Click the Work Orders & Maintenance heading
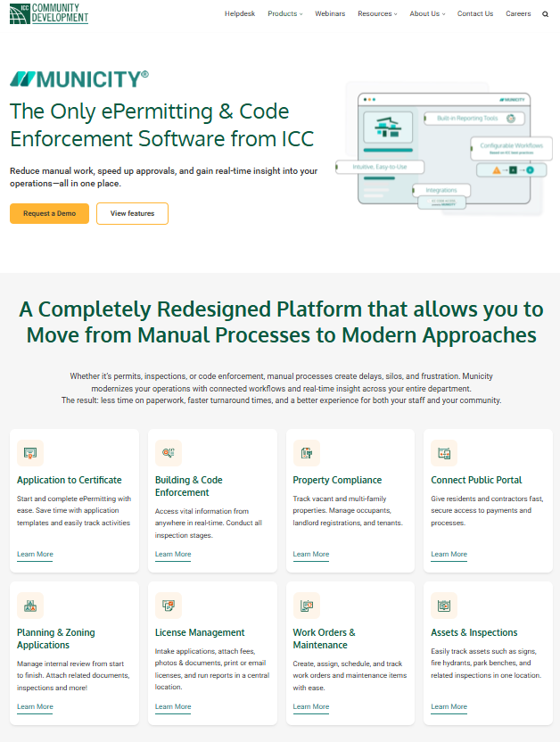 tap(324, 639)
